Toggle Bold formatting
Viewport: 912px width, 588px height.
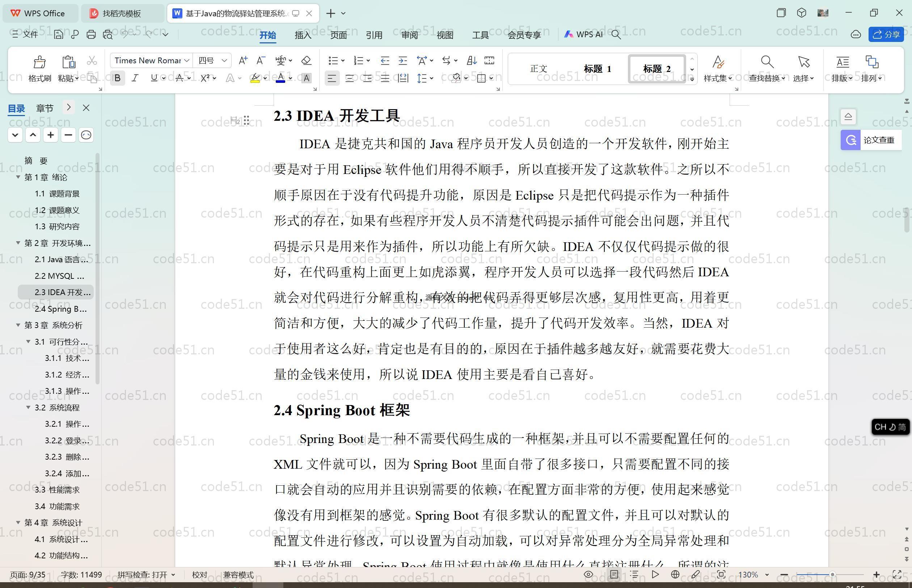118,78
